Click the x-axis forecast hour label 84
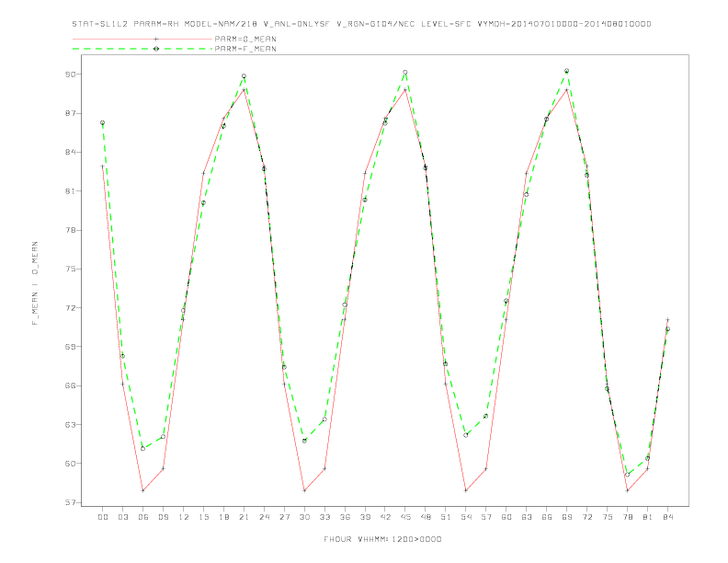728x563 pixels. coord(667,517)
